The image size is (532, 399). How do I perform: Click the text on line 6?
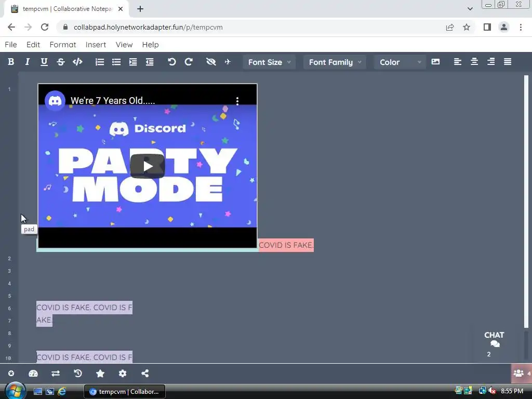[84, 308]
